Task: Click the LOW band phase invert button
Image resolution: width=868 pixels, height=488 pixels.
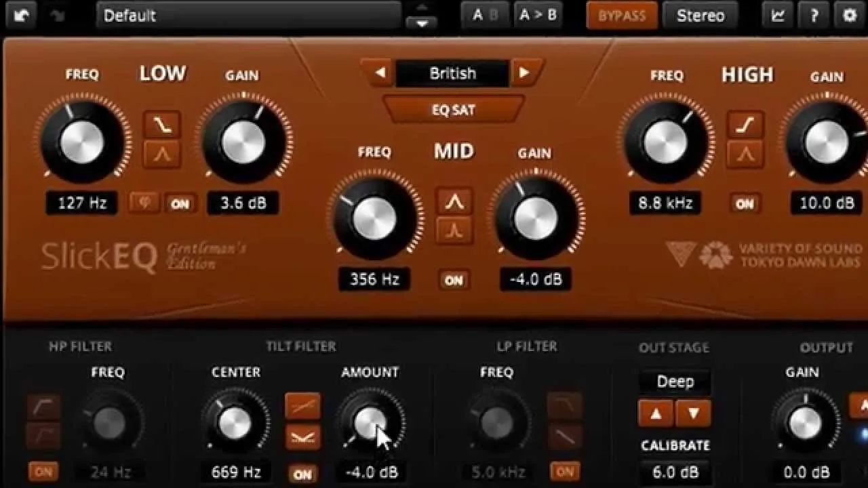Action: coord(144,203)
